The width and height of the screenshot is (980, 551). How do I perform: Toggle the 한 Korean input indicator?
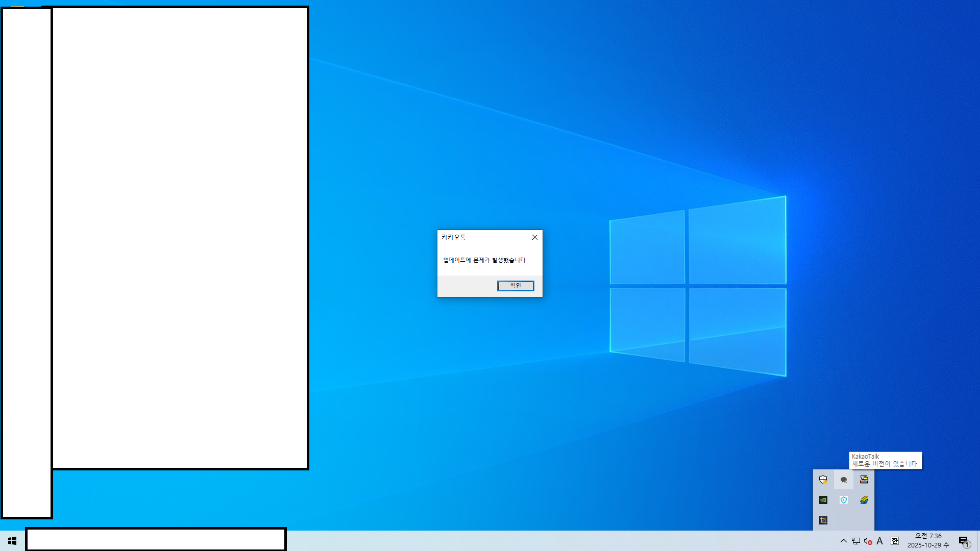pyautogui.click(x=895, y=541)
